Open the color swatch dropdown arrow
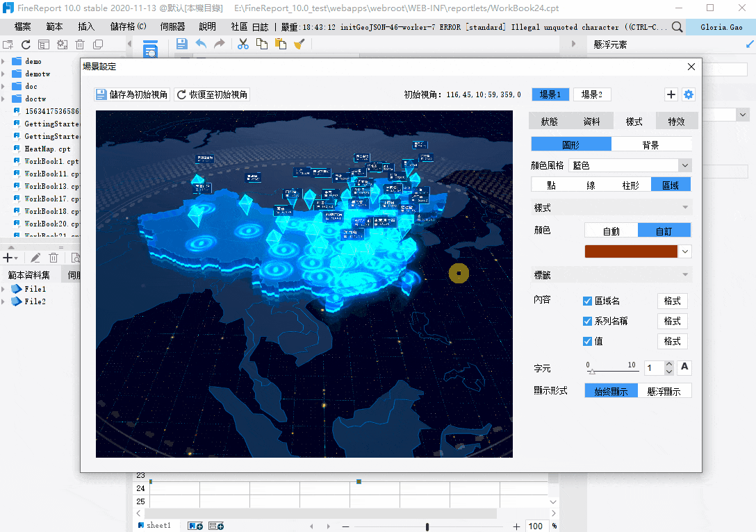The width and height of the screenshot is (756, 532). 685,251
